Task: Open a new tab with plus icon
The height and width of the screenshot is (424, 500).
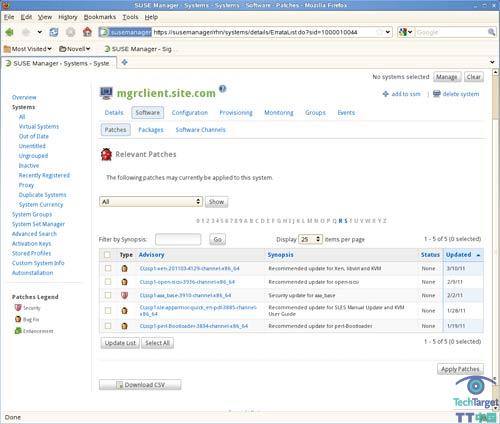Action: pos(124,62)
